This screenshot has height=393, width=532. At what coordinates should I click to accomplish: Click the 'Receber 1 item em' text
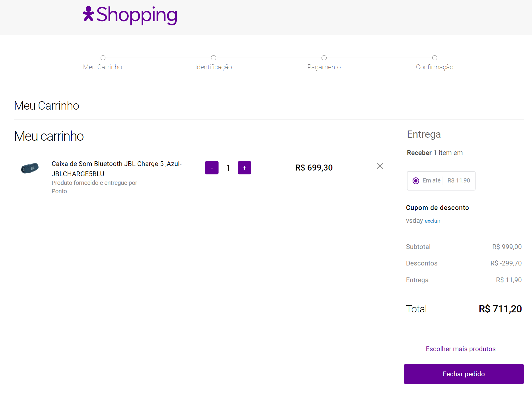(435, 153)
